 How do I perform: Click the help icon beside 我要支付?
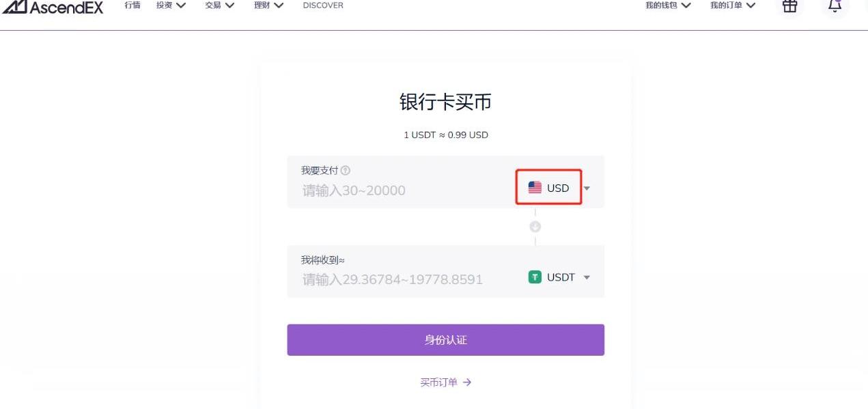coord(346,171)
